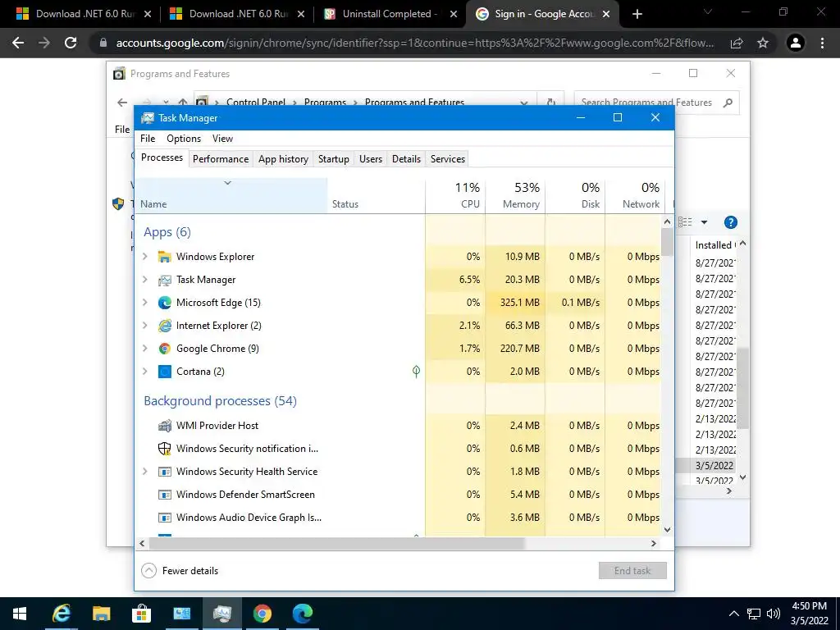Sort processes by Status column
The image size is (840, 630).
coord(377,195)
